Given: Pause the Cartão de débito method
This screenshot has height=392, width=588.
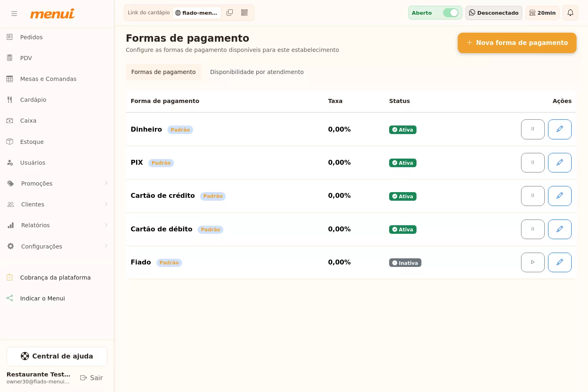Looking at the screenshot, I should [x=532, y=229].
